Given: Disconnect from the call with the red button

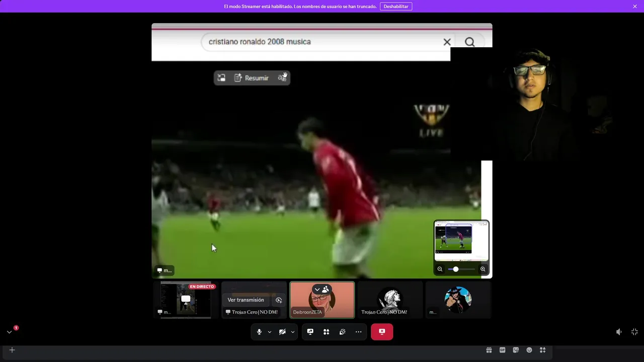Looking at the screenshot, I should (x=382, y=332).
